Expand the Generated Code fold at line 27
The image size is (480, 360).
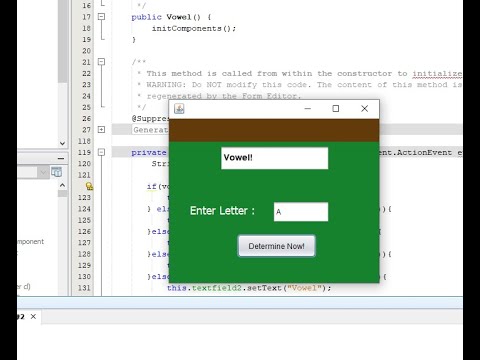[101, 130]
